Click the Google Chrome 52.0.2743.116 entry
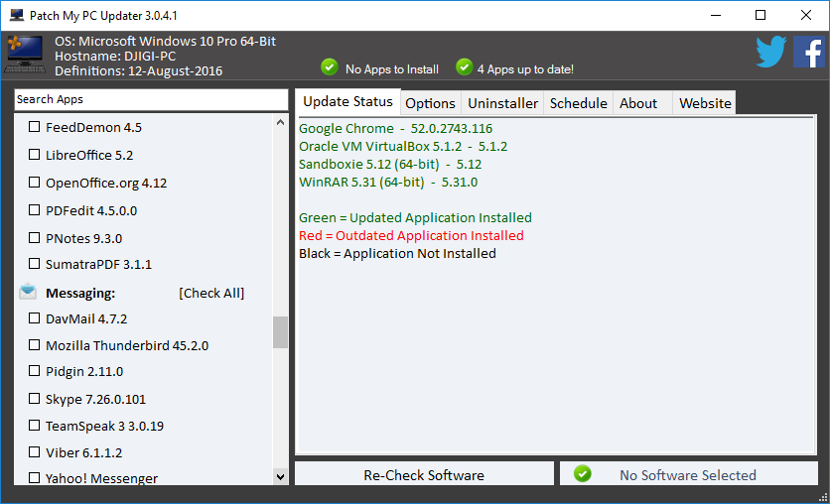This screenshot has height=504, width=830. point(395,129)
